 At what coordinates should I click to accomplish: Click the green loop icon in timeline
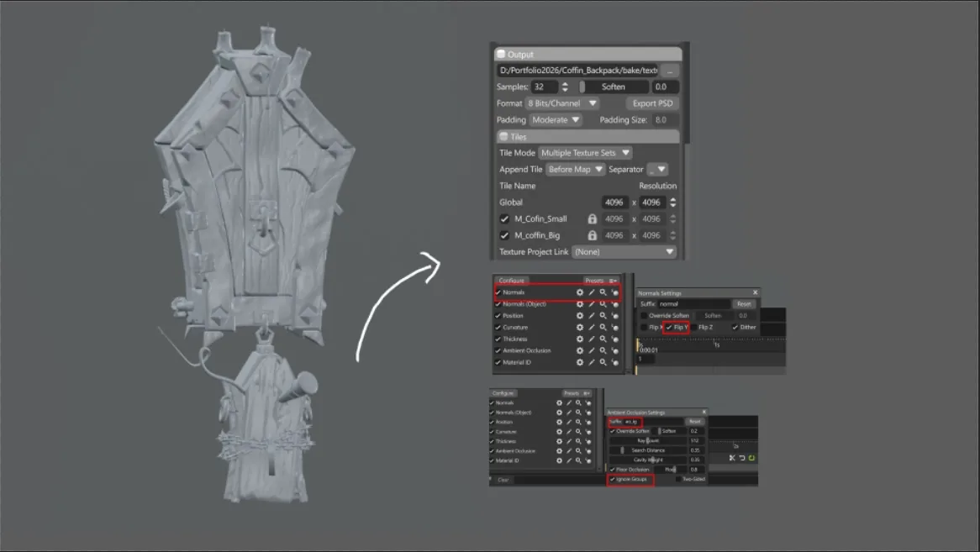click(752, 458)
